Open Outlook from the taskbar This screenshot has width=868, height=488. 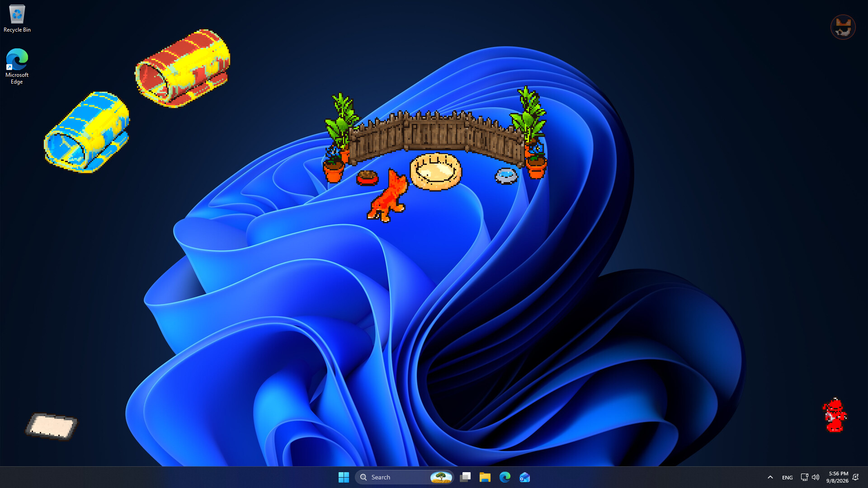(525, 477)
